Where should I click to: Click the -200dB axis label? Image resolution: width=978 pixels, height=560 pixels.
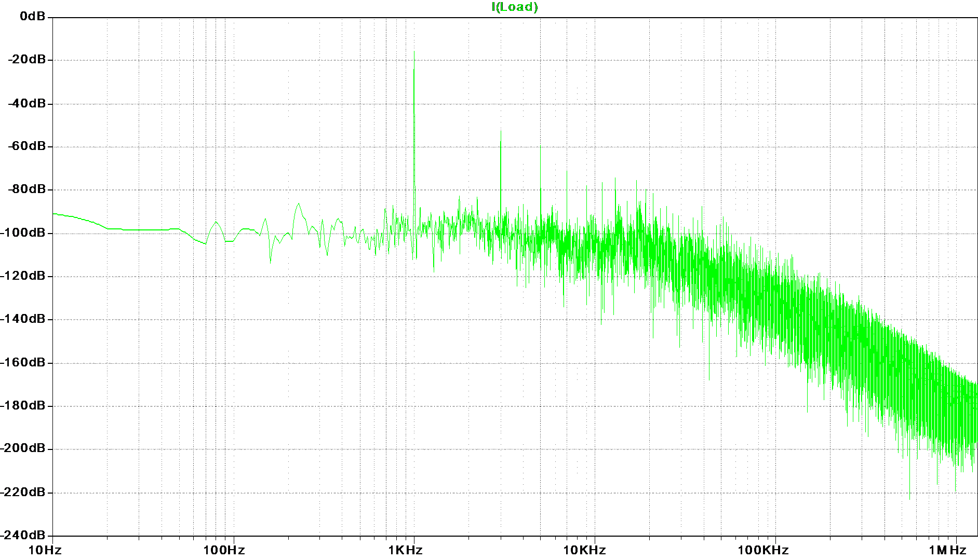[23, 448]
